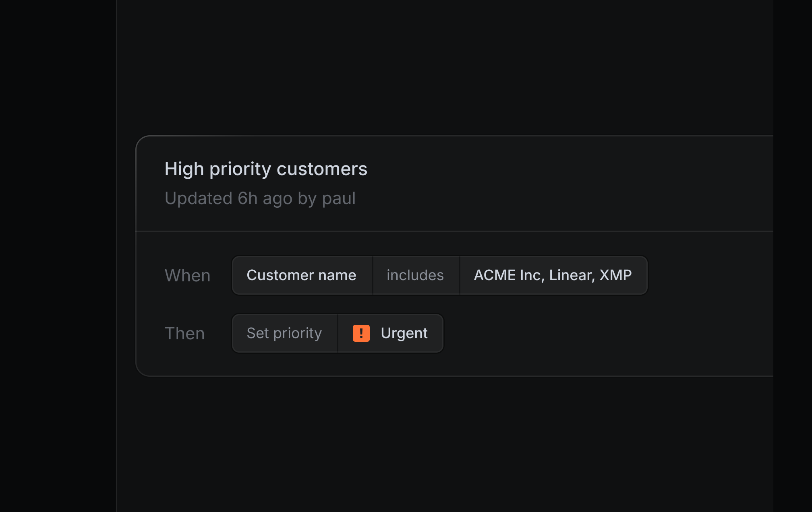Screen dimensions: 812x512
Task: Open the Set priority action selector
Action: pyautogui.click(x=284, y=333)
